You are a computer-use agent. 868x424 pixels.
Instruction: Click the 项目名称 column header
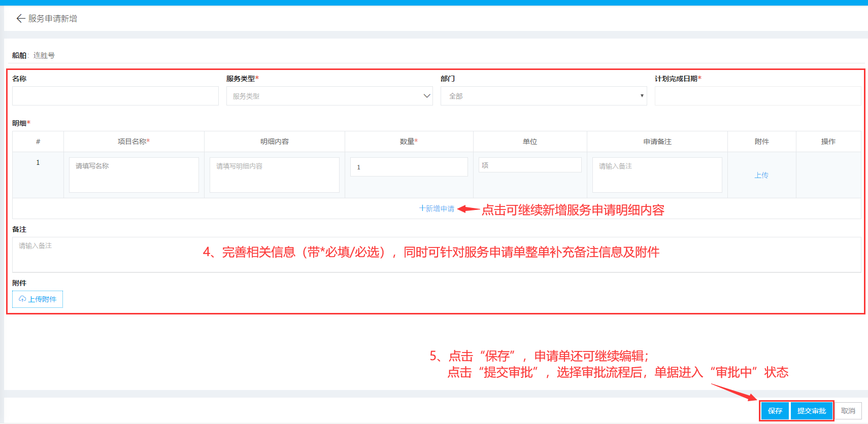click(134, 142)
